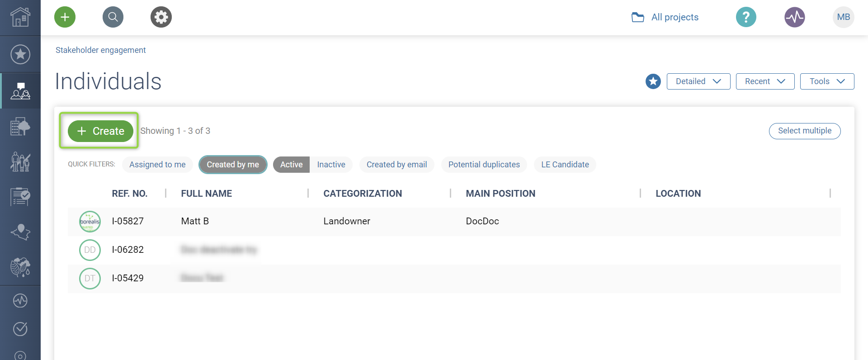Viewport: 868px width, 360px height.
Task: Sort by the Full Name column header
Action: click(207, 194)
